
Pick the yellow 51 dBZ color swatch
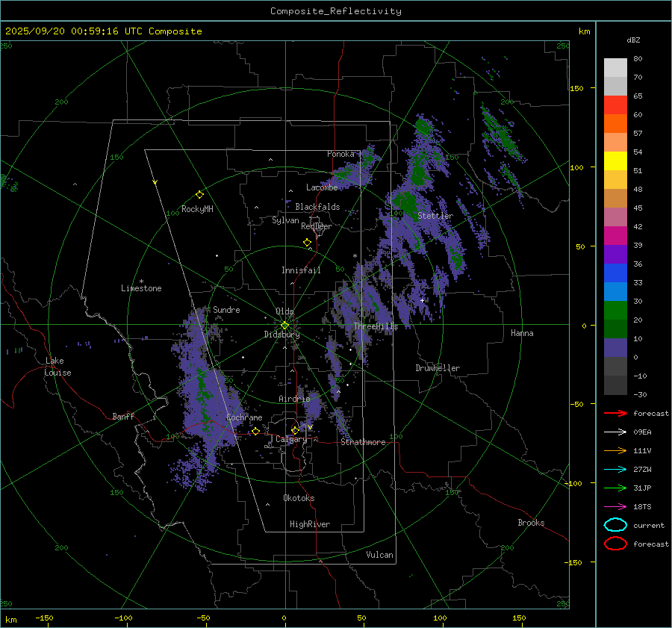(615, 161)
